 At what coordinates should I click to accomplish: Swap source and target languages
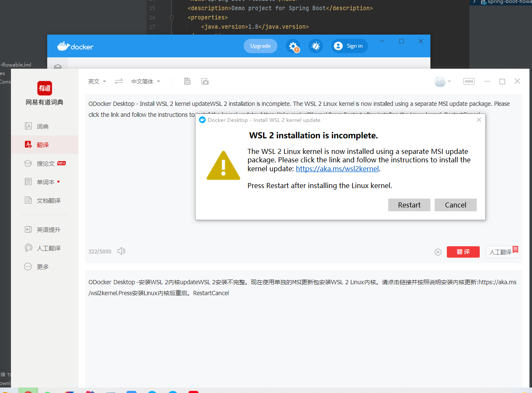click(x=119, y=81)
